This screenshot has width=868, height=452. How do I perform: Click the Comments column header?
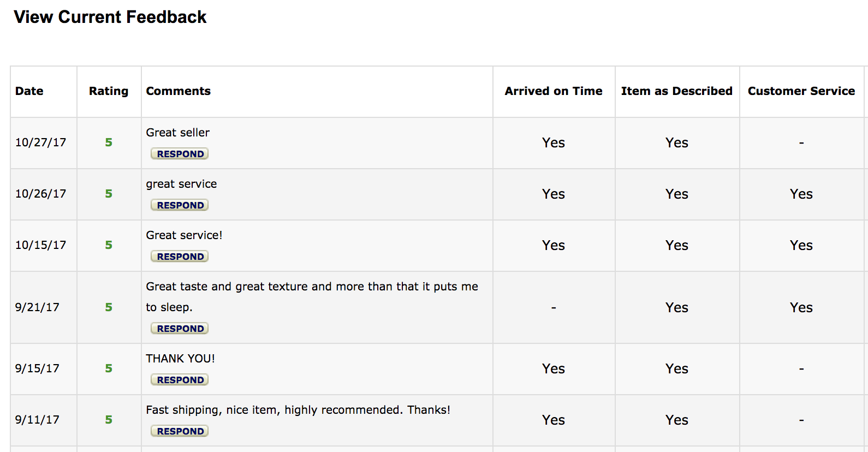click(x=178, y=91)
